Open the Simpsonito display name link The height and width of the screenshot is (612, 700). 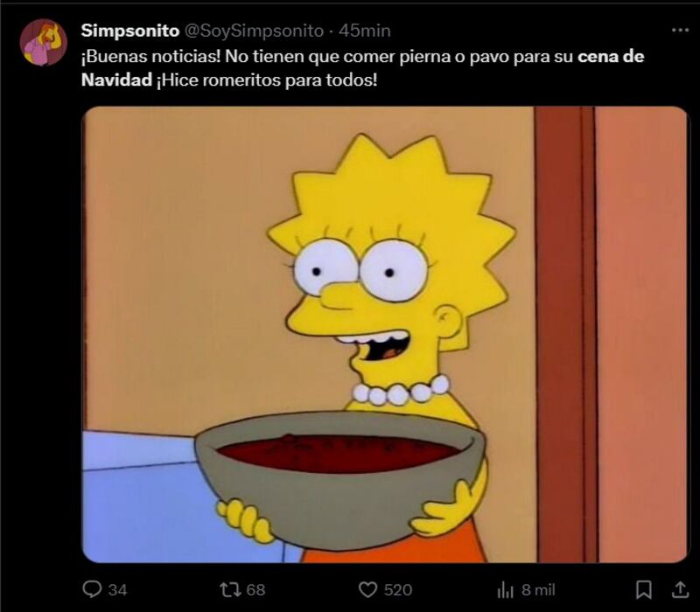[x=129, y=31]
